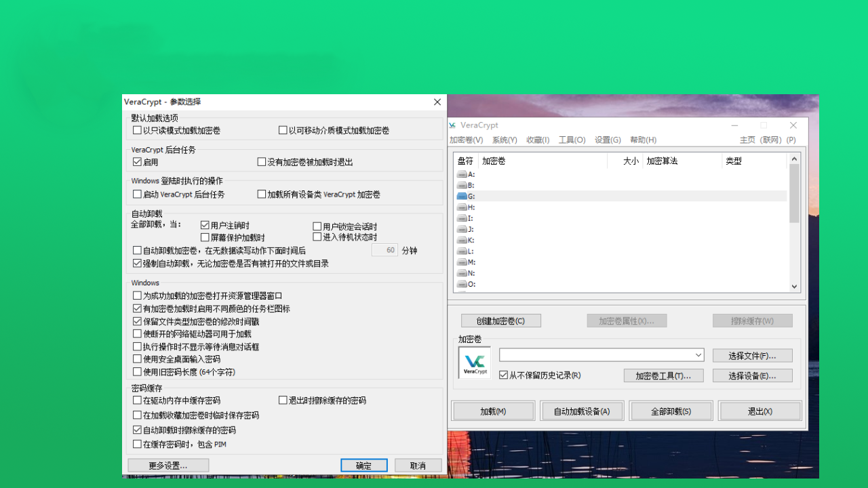
Task: Enable 自动卸载加密卷 idle time checkbox
Action: [x=138, y=250]
